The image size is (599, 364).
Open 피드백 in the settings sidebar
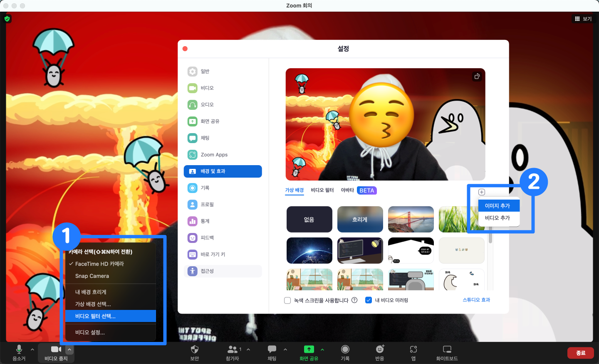point(223,238)
